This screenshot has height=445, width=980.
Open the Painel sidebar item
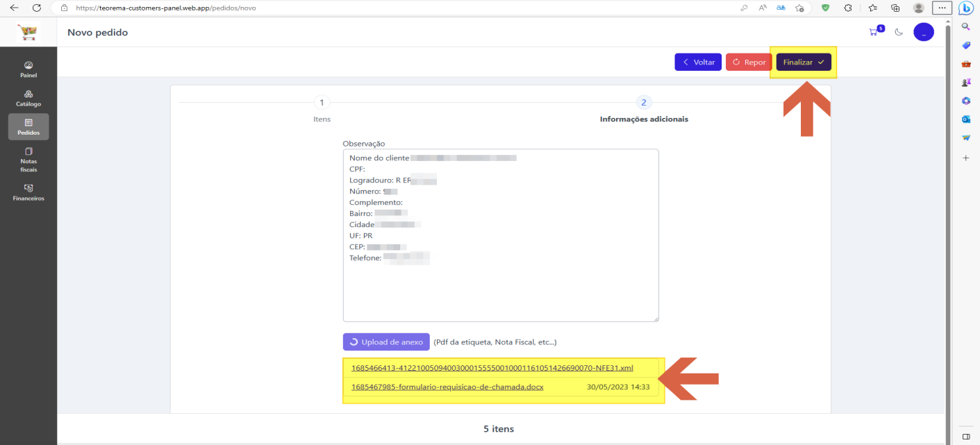[28, 69]
